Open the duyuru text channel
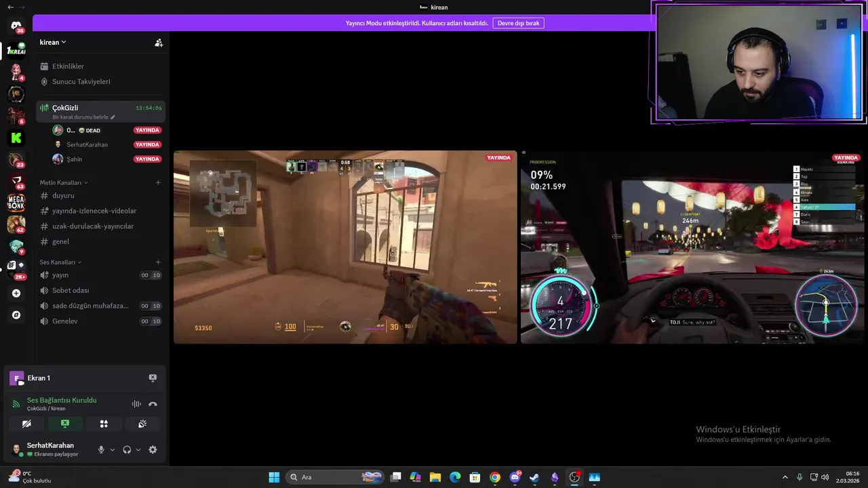This screenshot has height=488, width=868. [101, 195]
